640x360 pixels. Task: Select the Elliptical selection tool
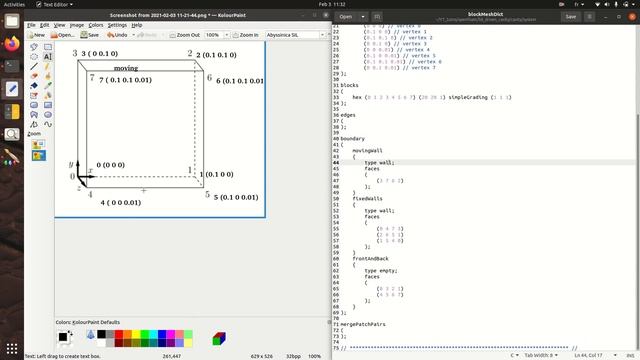pyautogui.click(x=34, y=57)
